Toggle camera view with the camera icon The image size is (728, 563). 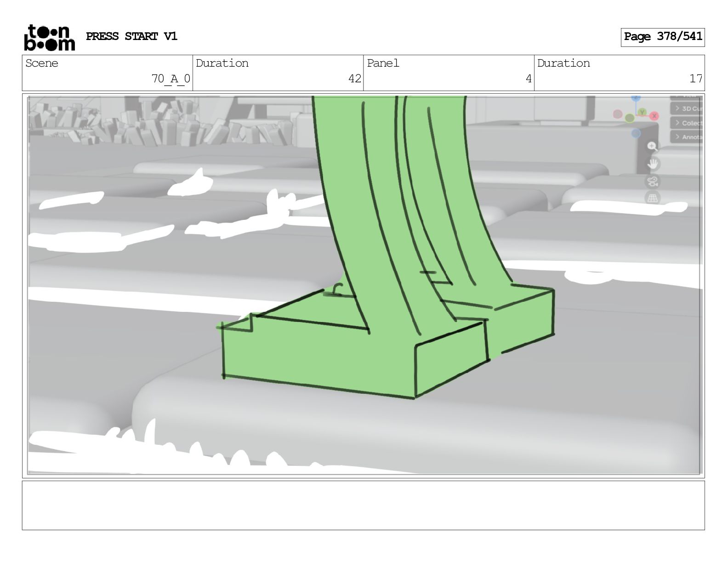[x=653, y=181]
